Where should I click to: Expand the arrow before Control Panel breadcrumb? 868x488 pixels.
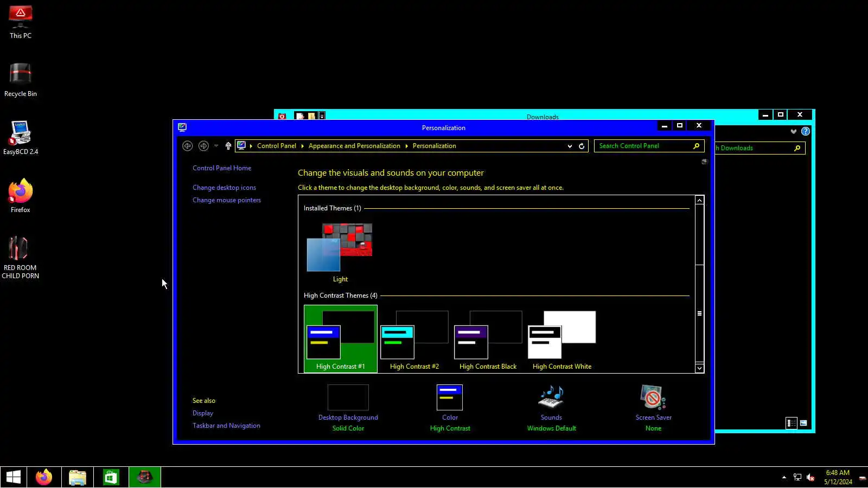pyautogui.click(x=251, y=146)
